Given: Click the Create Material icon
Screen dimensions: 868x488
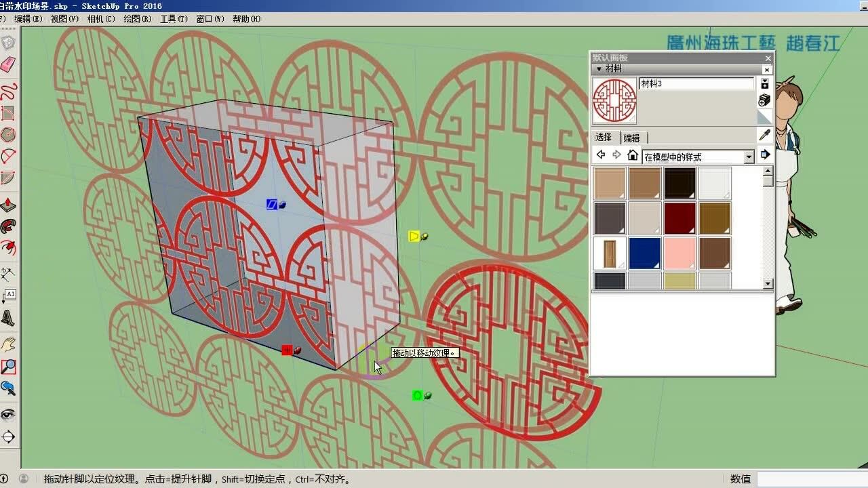Looking at the screenshot, I should [764, 100].
